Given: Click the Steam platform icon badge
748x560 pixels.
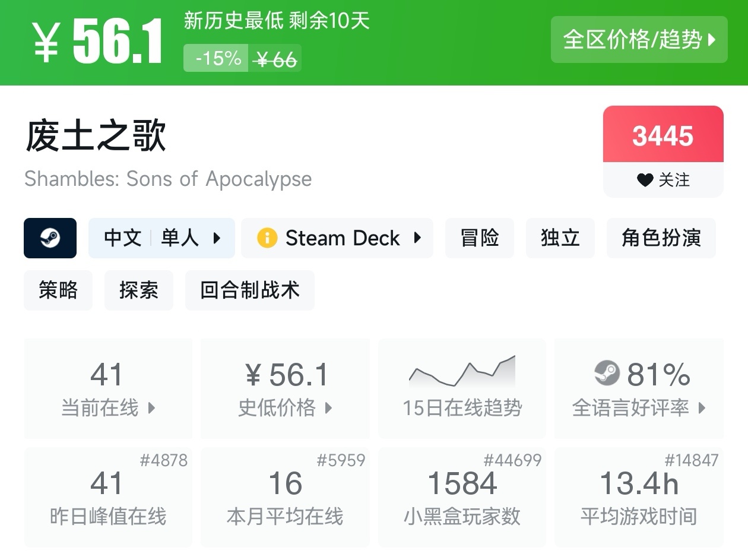Looking at the screenshot, I should 50,238.
